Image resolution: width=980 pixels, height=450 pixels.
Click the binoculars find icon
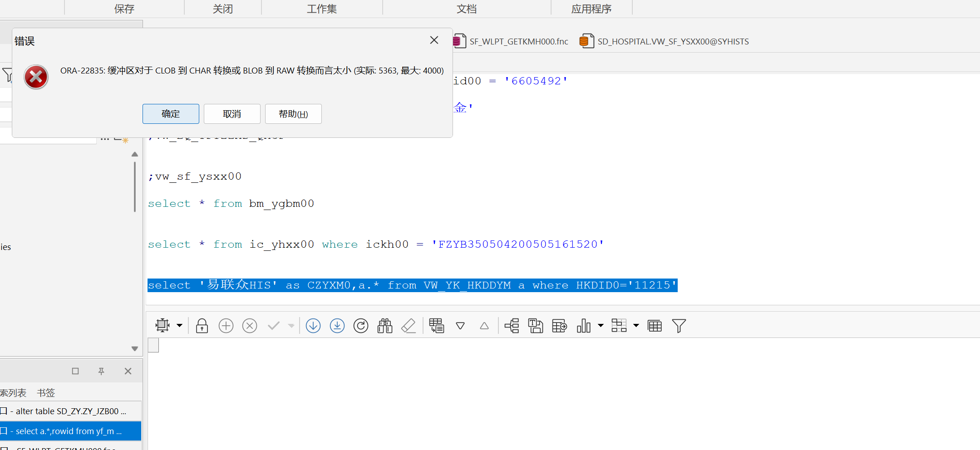[385, 326]
